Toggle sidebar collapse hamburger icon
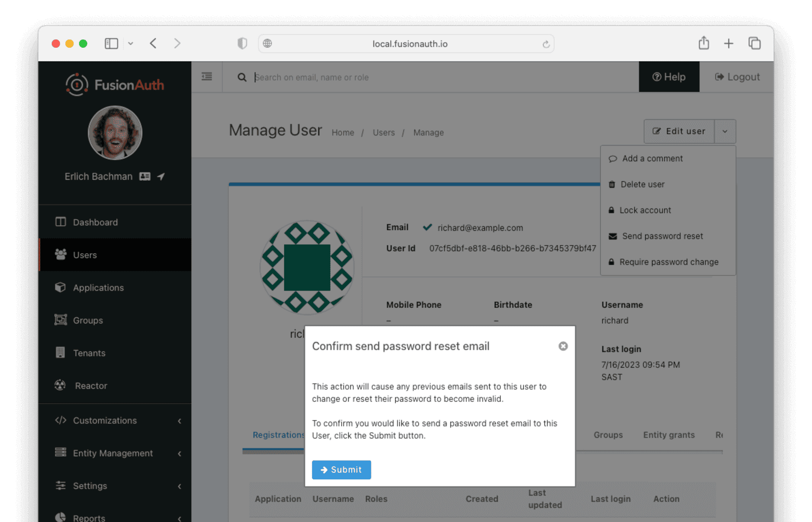 point(207,77)
